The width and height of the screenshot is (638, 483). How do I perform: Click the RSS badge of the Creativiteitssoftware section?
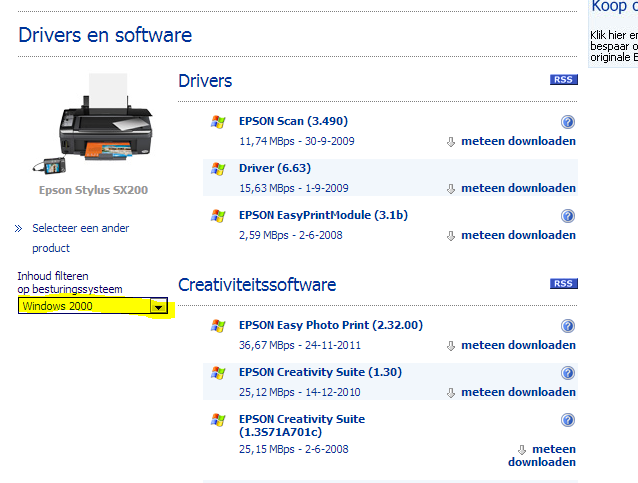tap(564, 284)
